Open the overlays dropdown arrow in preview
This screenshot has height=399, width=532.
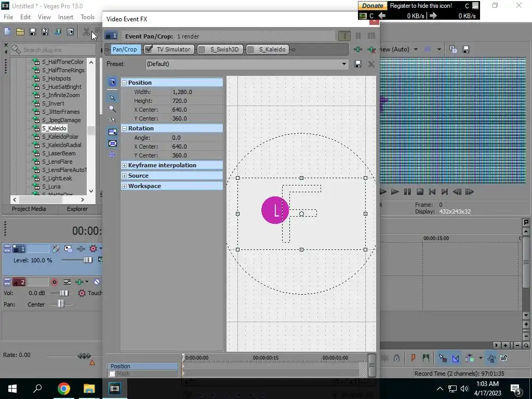tap(439, 49)
